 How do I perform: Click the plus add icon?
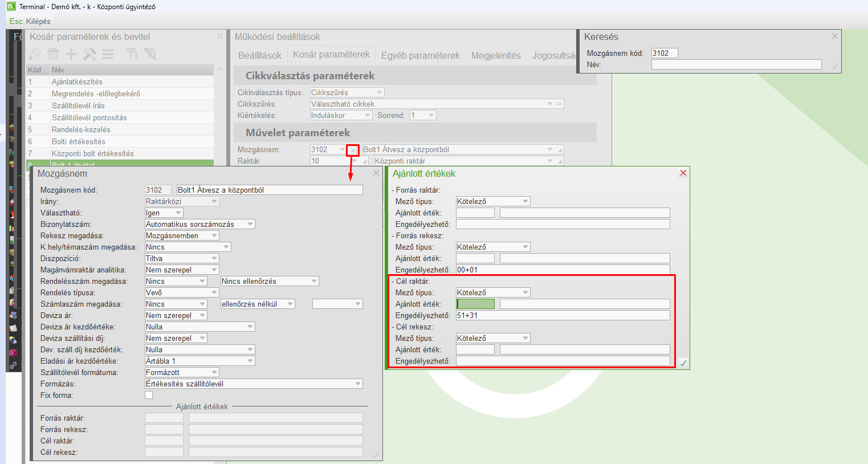click(x=71, y=54)
